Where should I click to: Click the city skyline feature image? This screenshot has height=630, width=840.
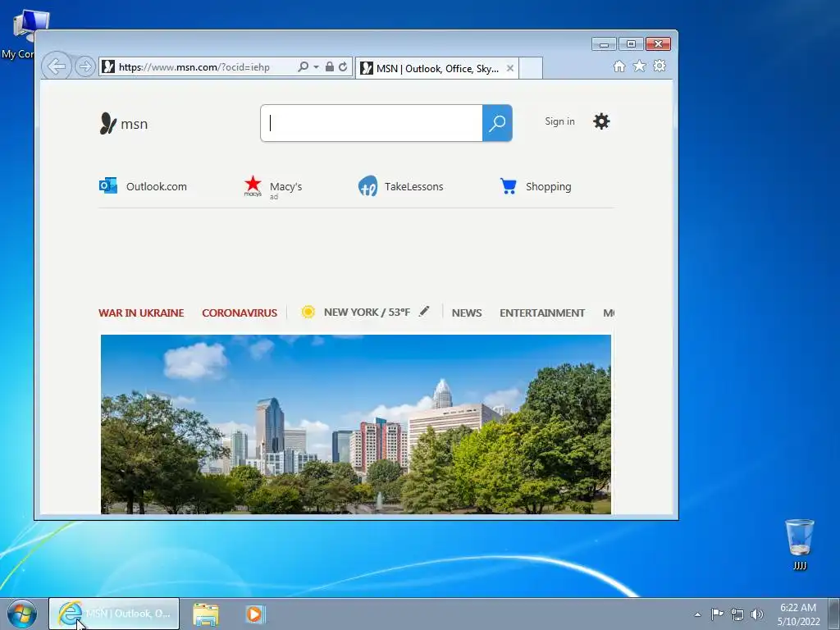click(356, 424)
